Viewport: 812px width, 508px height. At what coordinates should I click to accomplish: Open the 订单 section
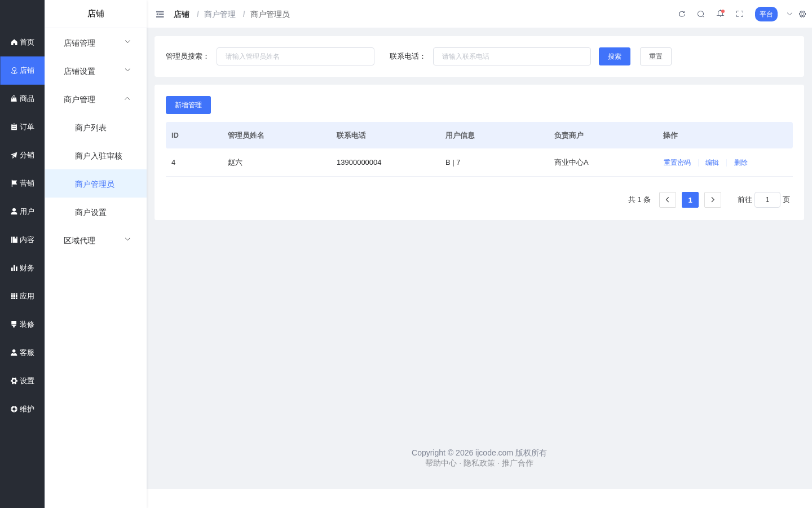click(23, 127)
